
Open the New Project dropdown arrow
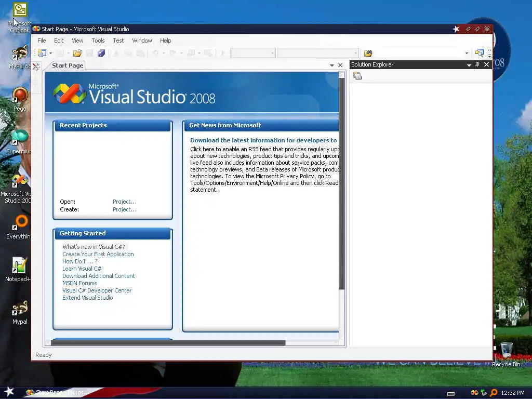(51, 53)
